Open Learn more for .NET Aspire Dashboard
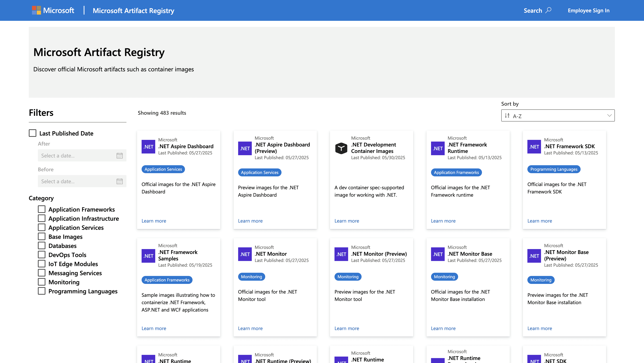The height and width of the screenshot is (363, 644). pyautogui.click(x=154, y=221)
